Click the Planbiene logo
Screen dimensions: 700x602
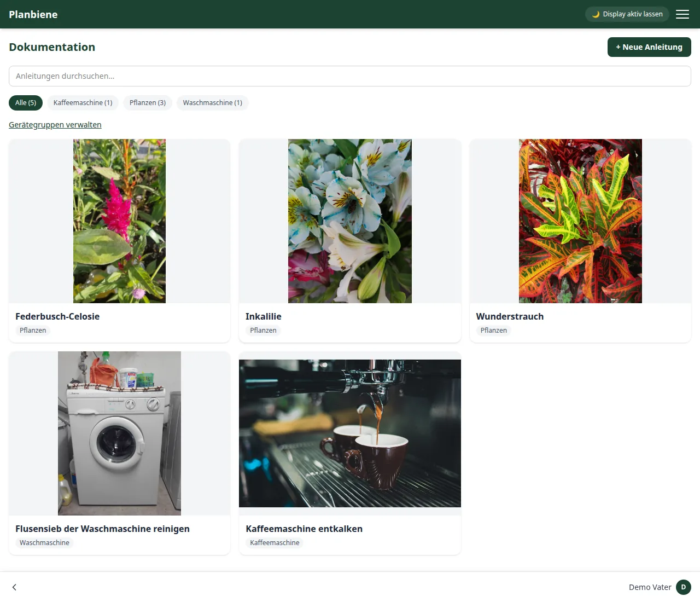tap(33, 14)
